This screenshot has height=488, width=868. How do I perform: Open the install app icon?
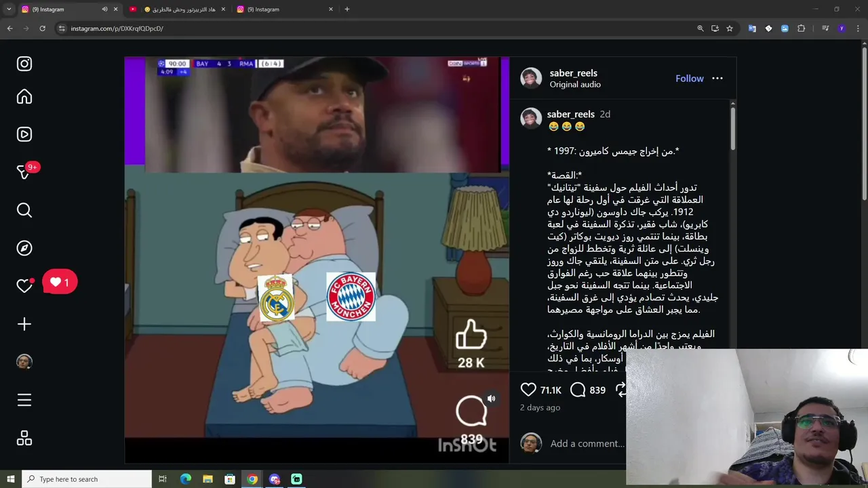715,28
